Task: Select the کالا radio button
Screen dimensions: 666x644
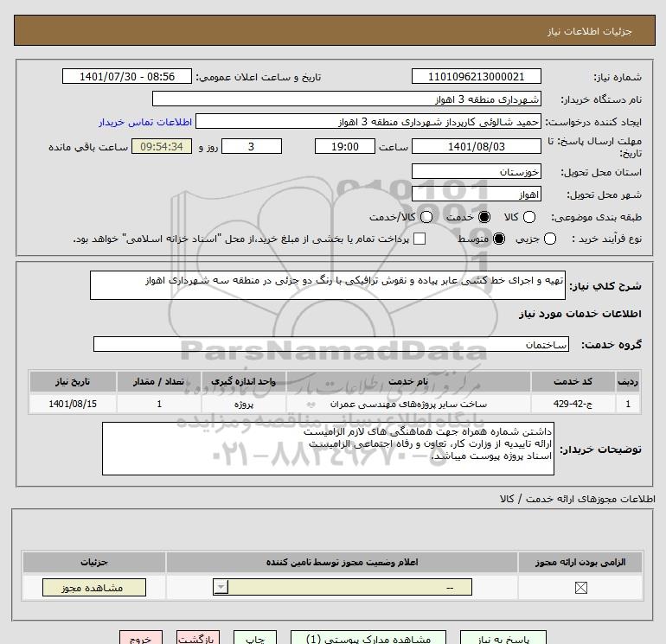Action: (528, 217)
